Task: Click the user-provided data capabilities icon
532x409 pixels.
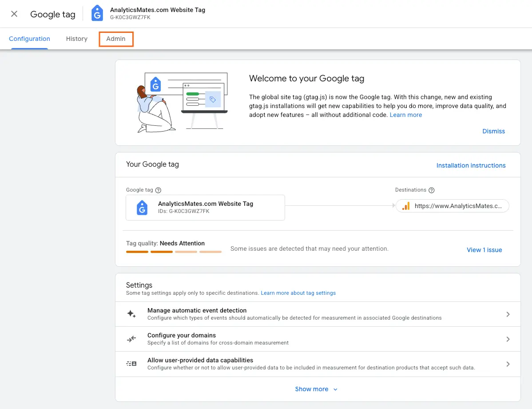Action: 131,364
